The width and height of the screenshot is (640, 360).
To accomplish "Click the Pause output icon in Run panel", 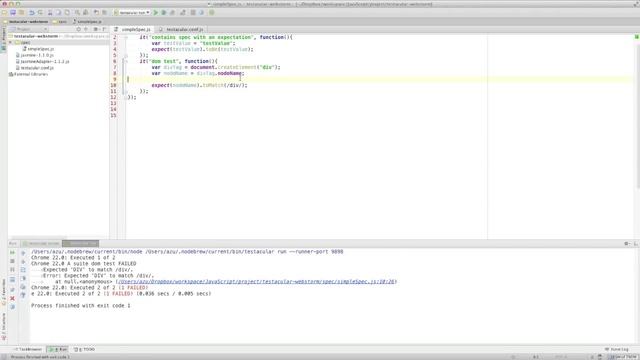I will coord(12,270).
